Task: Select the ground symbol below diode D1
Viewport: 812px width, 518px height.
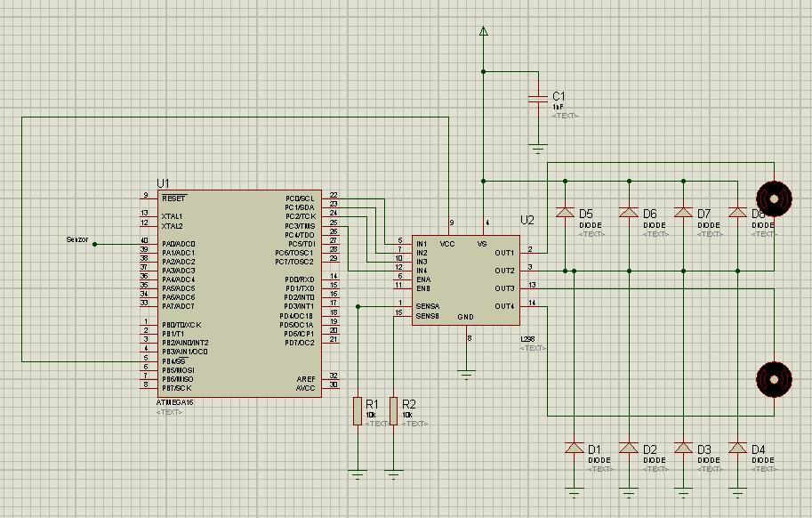Action: point(575,492)
